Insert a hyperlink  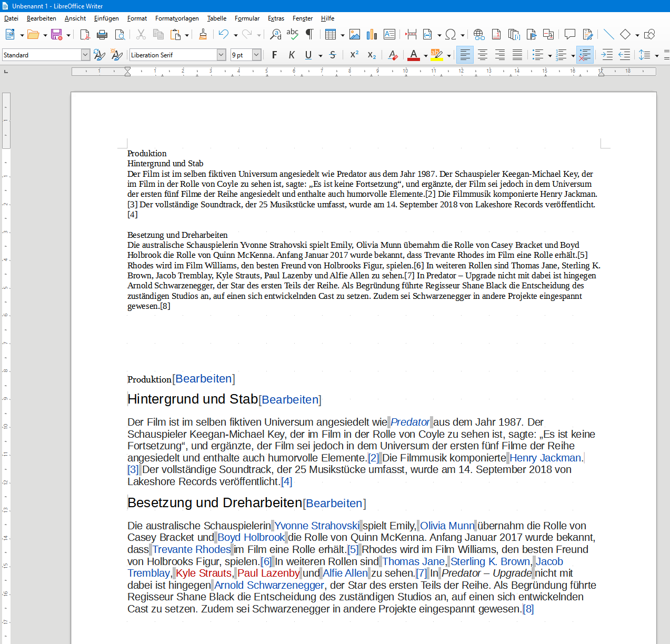click(x=479, y=35)
